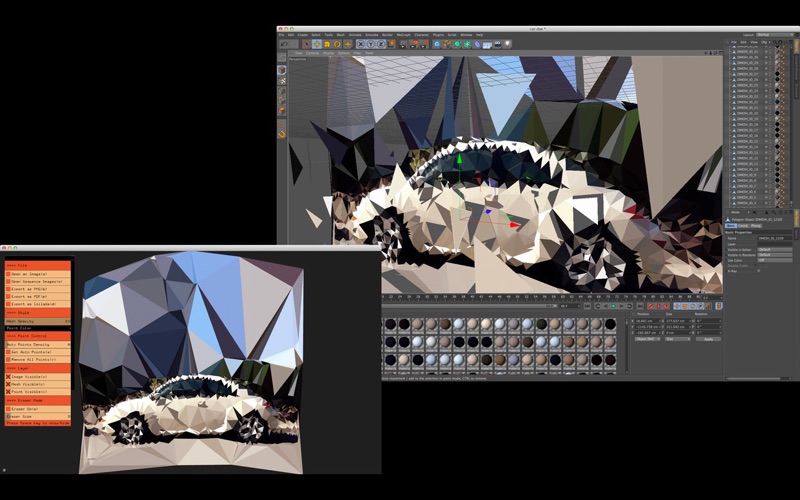This screenshot has width=800, height=500.
Task: Open the viewport Cameras menu
Action: (x=312, y=53)
